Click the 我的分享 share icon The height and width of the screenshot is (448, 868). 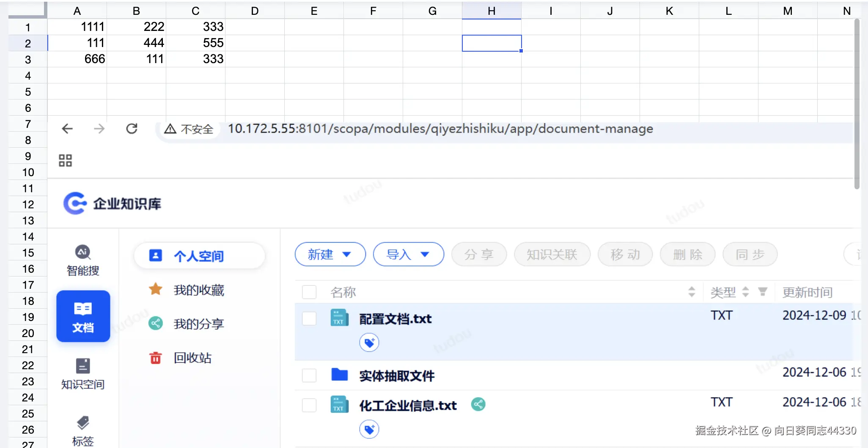point(156,324)
